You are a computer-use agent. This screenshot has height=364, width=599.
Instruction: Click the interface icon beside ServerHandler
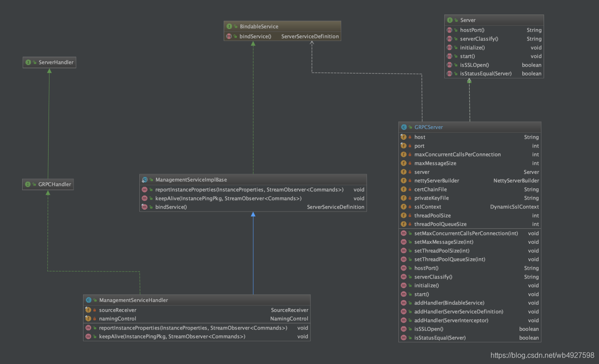point(28,62)
